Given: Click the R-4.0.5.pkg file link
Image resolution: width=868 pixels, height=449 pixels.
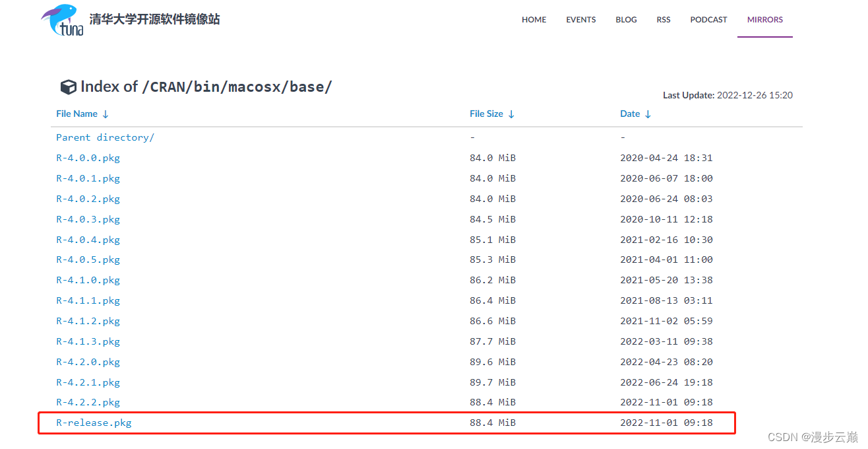Looking at the screenshot, I should [x=88, y=259].
